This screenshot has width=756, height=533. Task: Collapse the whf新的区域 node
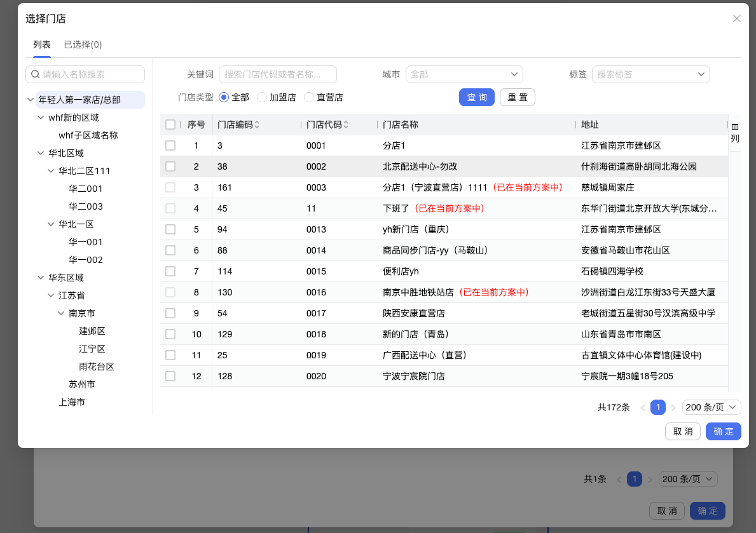click(x=41, y=118)
